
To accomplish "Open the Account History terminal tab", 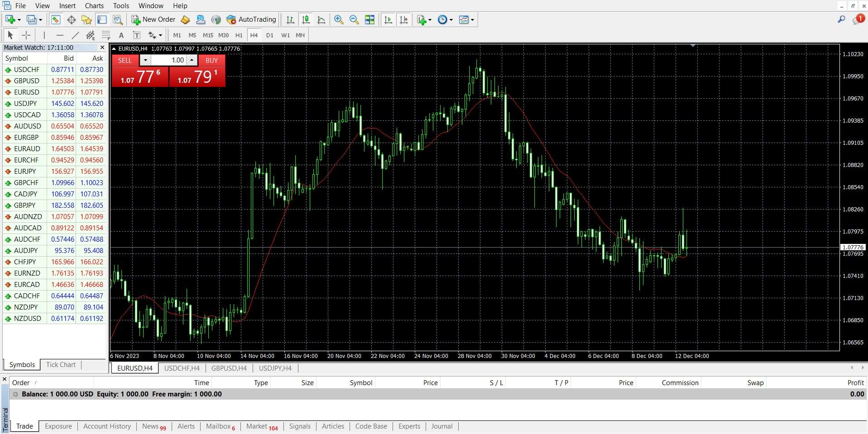I will 107,426.
